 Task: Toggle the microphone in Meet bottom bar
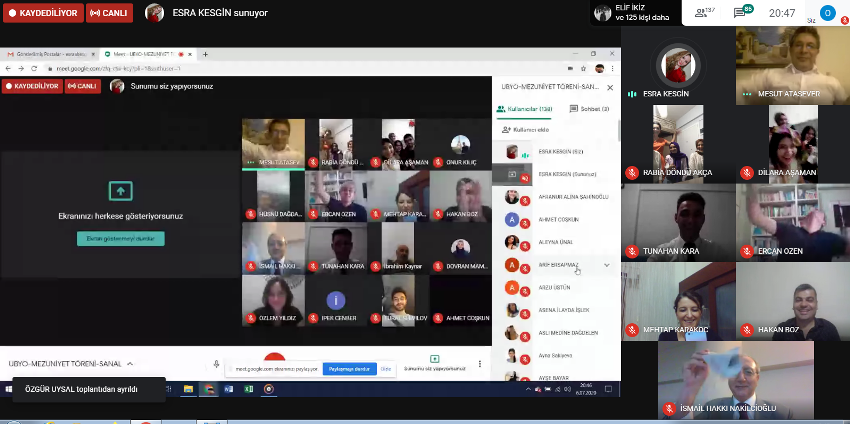[217, 364]
